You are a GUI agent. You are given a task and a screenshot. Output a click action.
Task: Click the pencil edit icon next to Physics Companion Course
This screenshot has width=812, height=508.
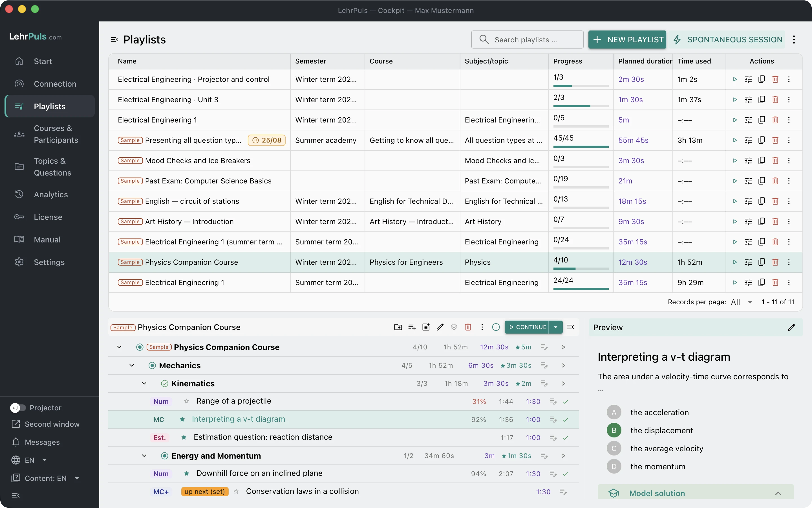tap(440, 327)
